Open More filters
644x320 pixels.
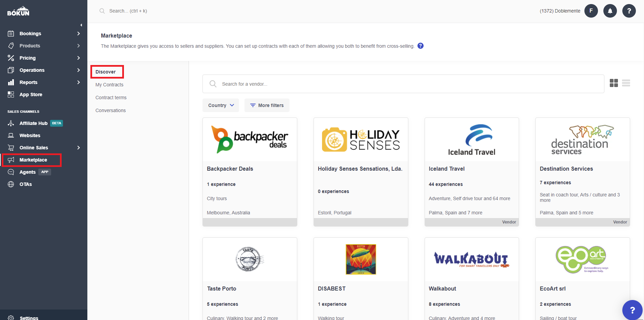[x=267, y=105]
